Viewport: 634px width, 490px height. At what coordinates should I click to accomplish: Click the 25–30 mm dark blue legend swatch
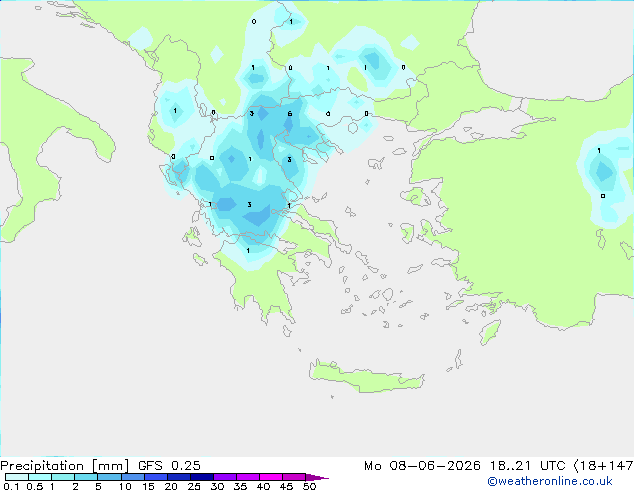(x=202, y=477)
